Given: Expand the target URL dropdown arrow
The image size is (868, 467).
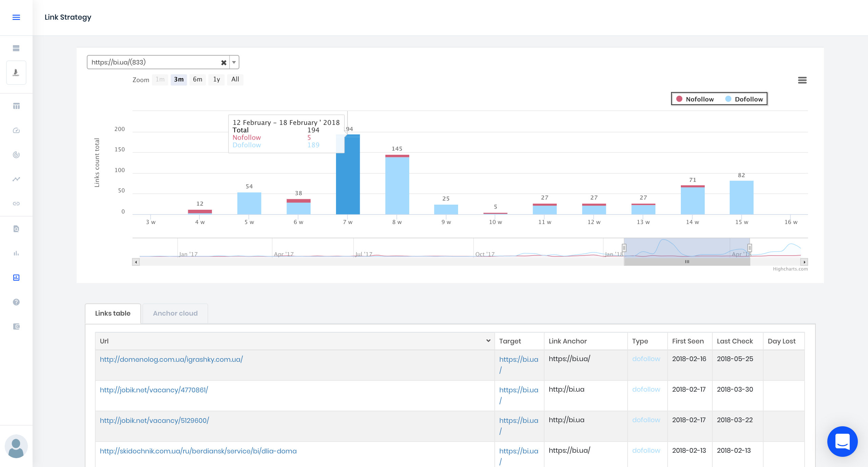Looking at the screenshot, I should click(x=234, y=62).
